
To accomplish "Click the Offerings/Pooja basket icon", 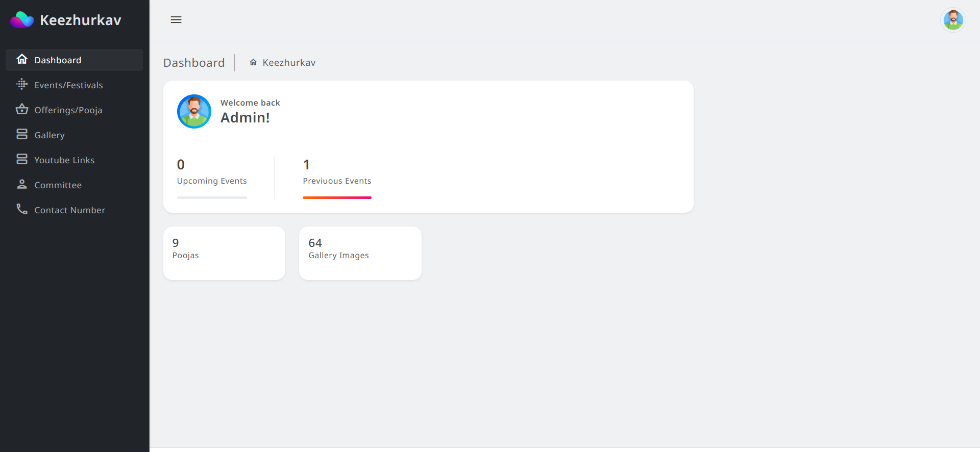I will coord(22,110).
